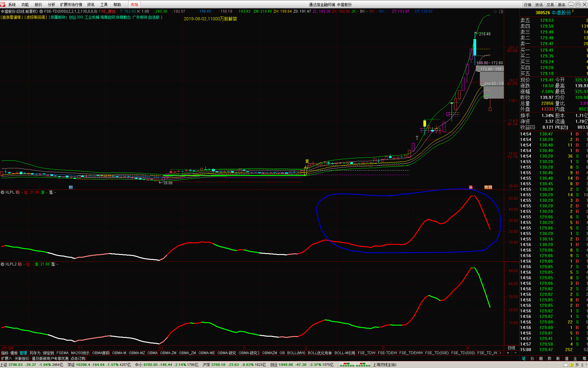Click the 涨 marker at chart bottom
The image size is (588, 368).
click(x=471, y=187)
